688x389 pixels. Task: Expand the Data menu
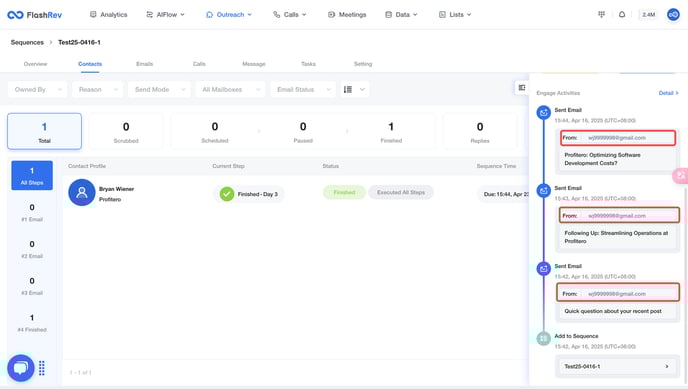pyautogui.click(x=401, y=14)
